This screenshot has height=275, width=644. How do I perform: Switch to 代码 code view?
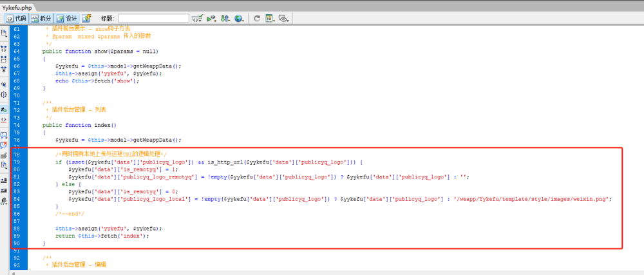click(17, 18)
